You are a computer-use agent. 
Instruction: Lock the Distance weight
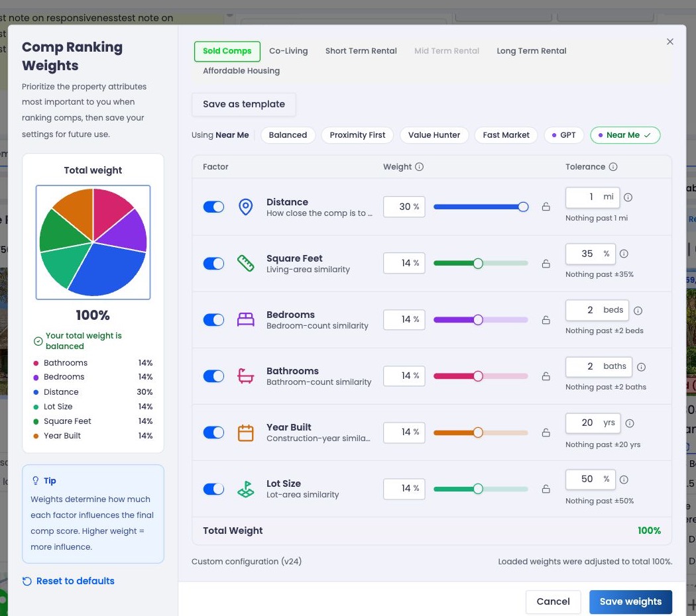coord(546,207)
